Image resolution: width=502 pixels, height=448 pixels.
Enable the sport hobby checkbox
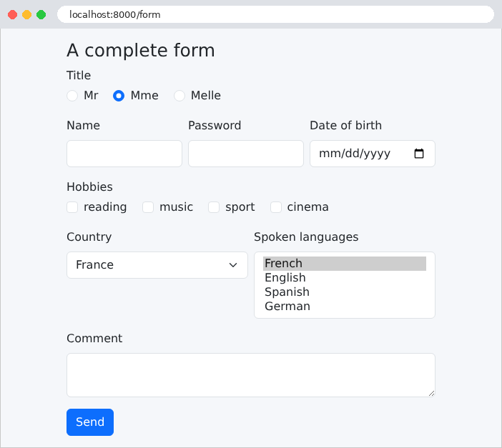pos(214,207)
